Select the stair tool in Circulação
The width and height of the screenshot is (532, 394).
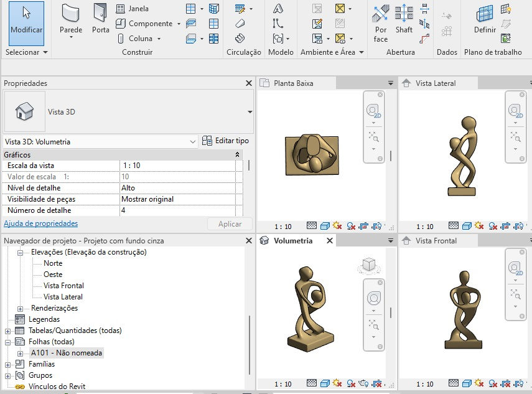240,38
